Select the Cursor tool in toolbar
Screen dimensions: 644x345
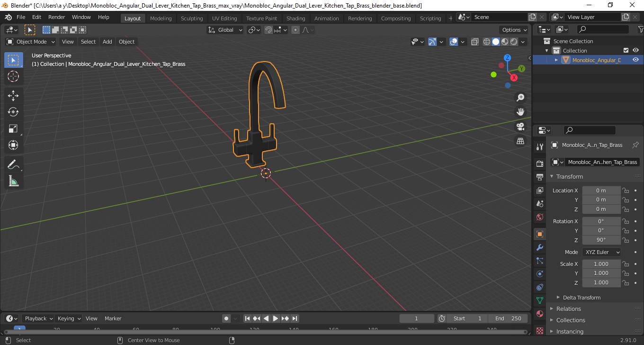[x=13, y=76]
